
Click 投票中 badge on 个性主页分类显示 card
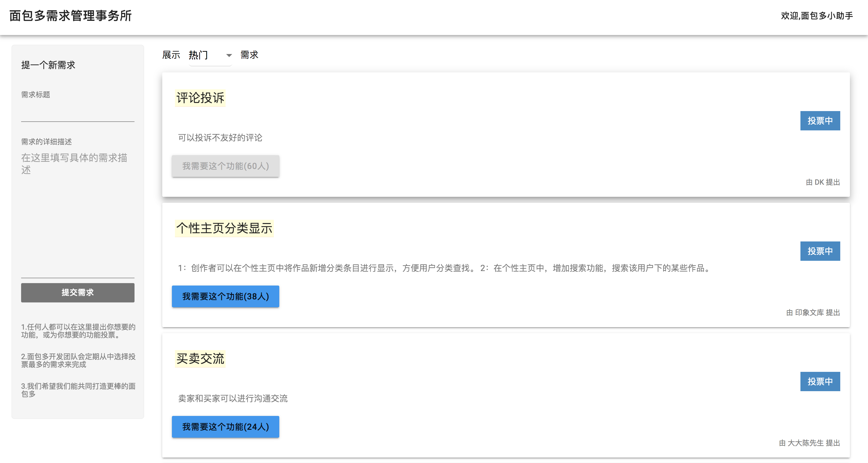[x=820, y=251]
